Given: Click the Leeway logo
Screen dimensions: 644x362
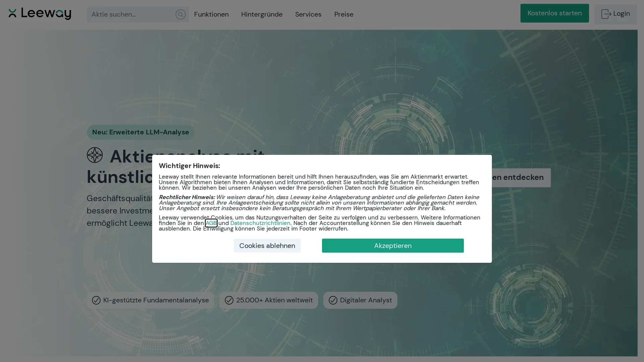Looking at the screenshot, I should 40,13.
